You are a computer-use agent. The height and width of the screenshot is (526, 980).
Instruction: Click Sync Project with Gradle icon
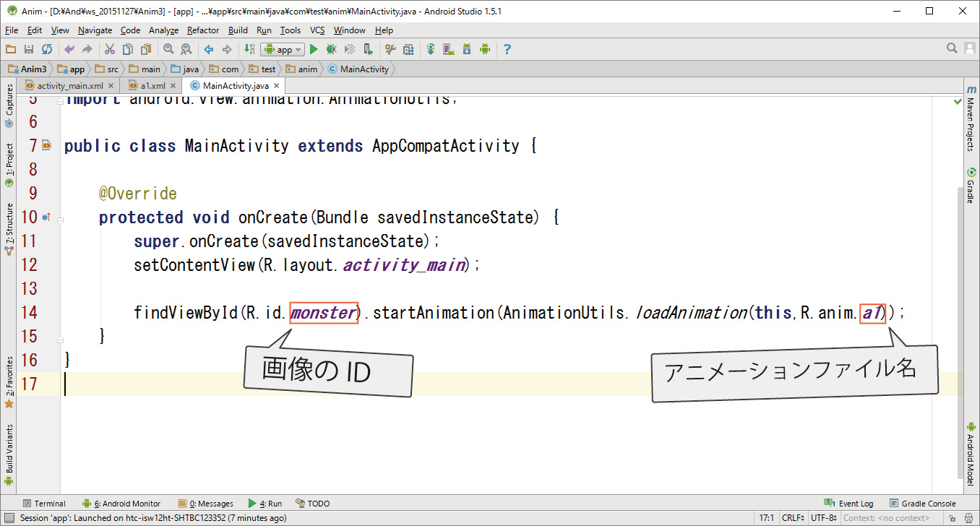431,49
